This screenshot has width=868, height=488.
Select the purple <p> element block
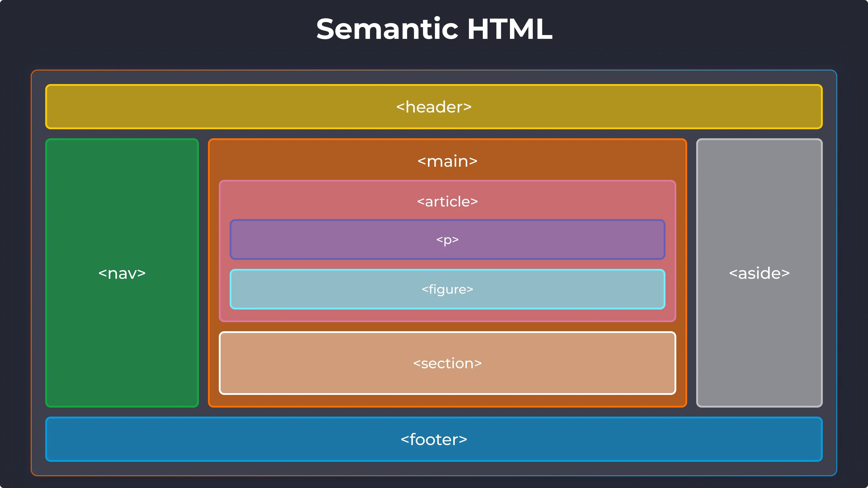[447, 240]
